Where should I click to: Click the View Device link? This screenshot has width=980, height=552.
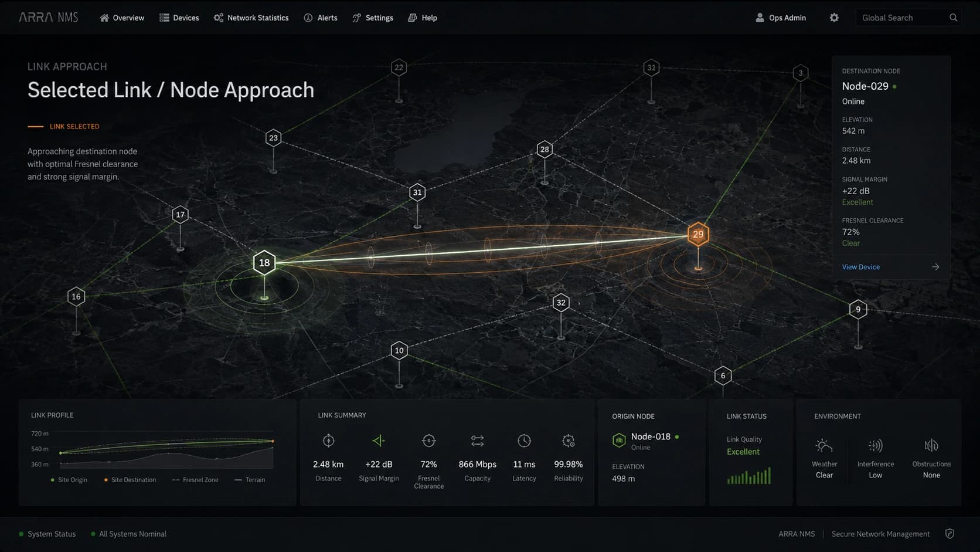860,267
